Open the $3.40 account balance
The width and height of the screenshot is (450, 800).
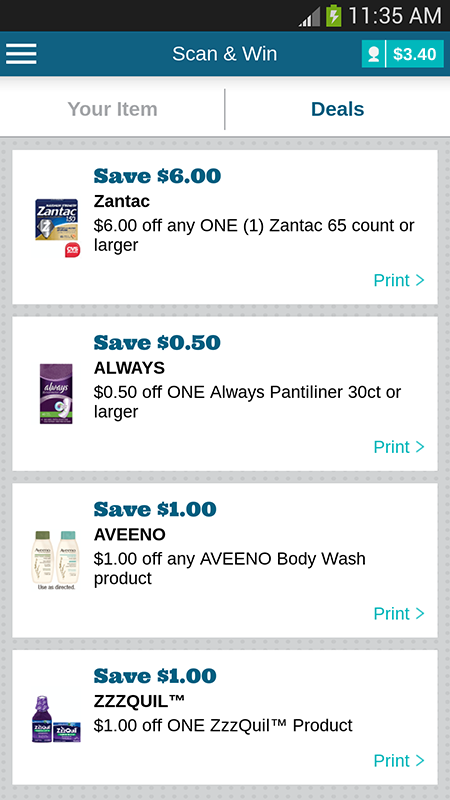point(415,54)
